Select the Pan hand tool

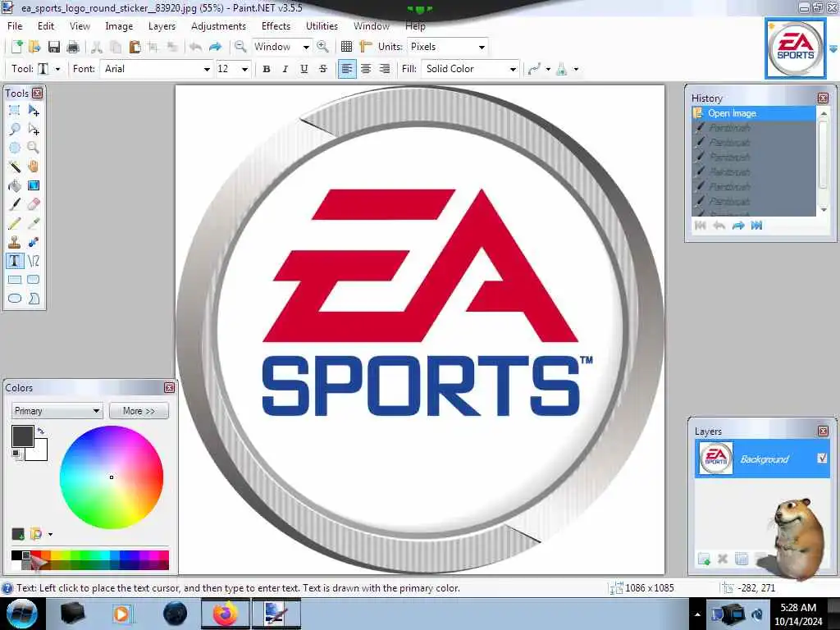33,167
